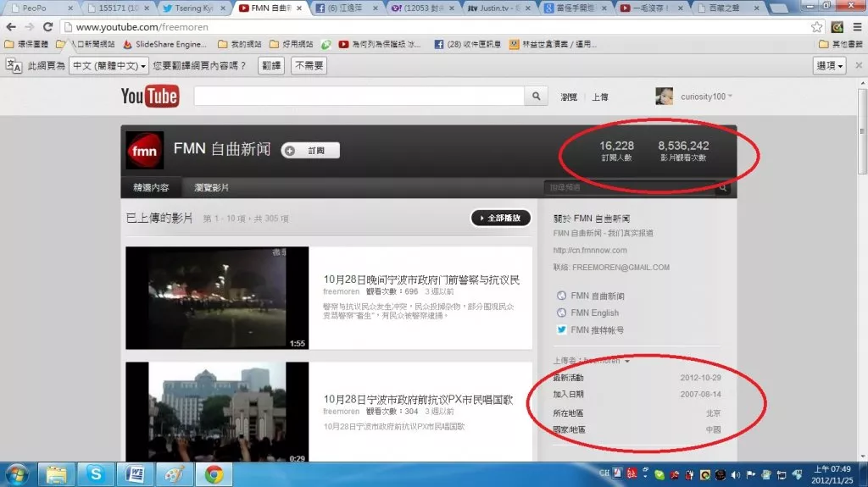Switch to the Tsering Ky browser tab
Screen dimensions: 868x487
click(x=194, y=8)
